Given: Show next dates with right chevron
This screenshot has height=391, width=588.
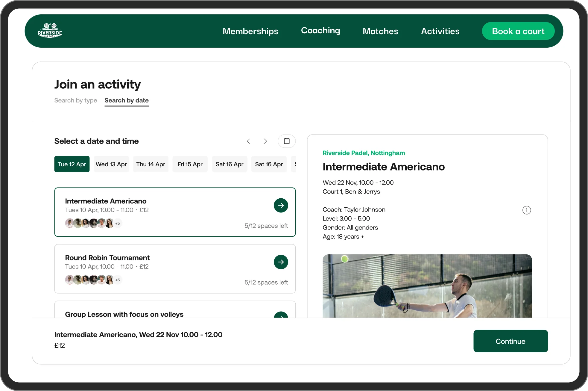Looking at the screenshot, I should pyautogui.click(x=265, y=141).
